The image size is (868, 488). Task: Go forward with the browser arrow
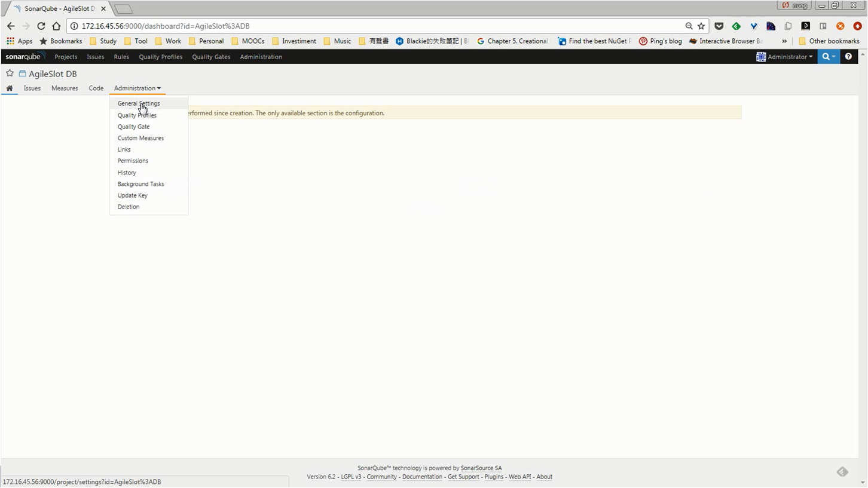[26, 26]
